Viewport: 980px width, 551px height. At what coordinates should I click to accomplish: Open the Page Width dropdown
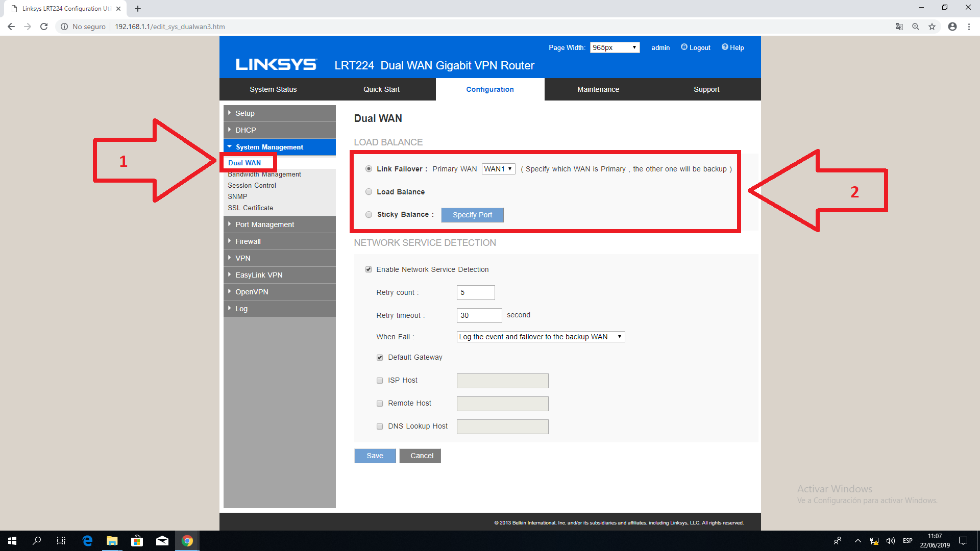(614, 47)
